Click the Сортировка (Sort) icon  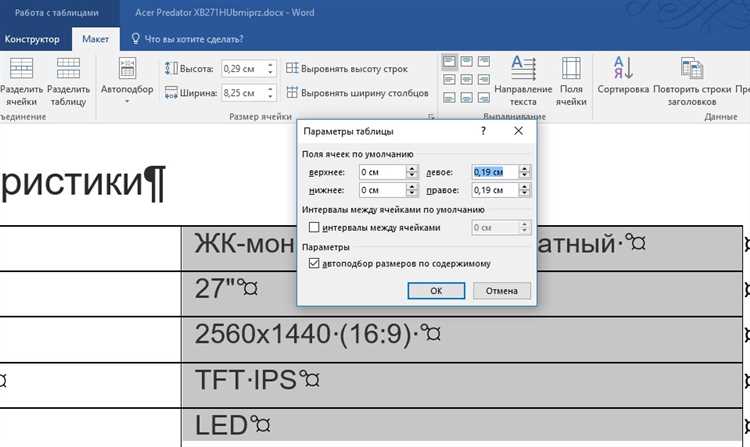click(623, 70)
